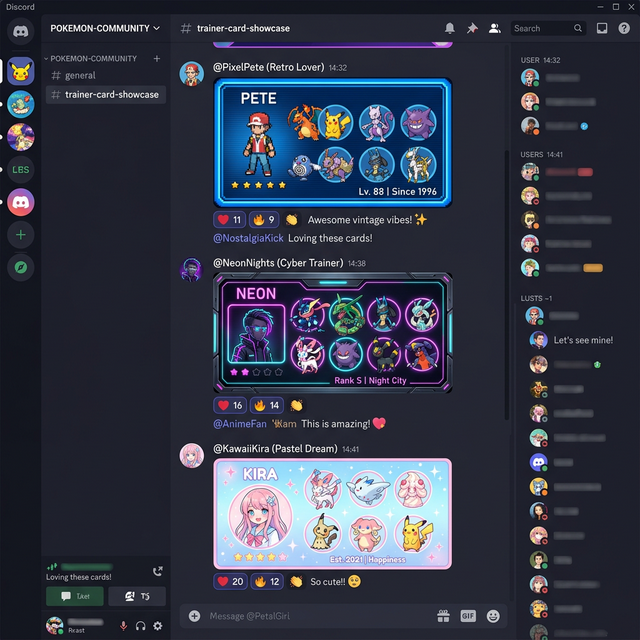Open the PETE trainer card image
Screen dimensions: 640x640
pos(333,143)
